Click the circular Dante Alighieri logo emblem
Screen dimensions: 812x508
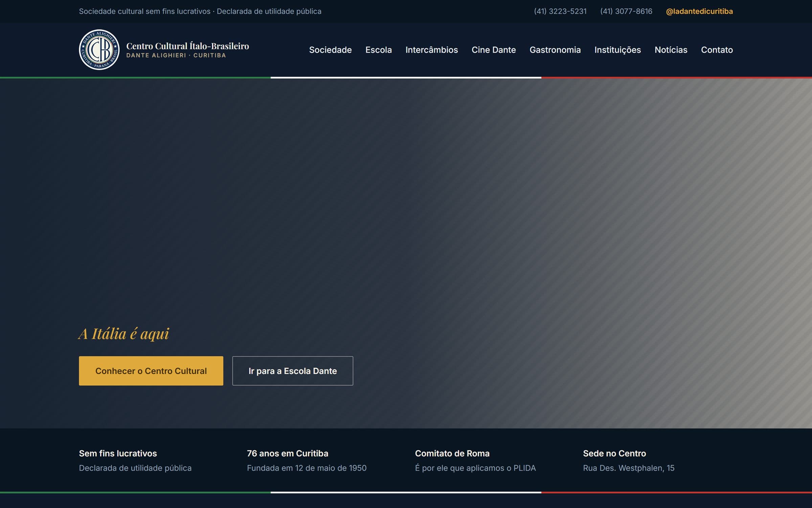[x=99, y=50]
